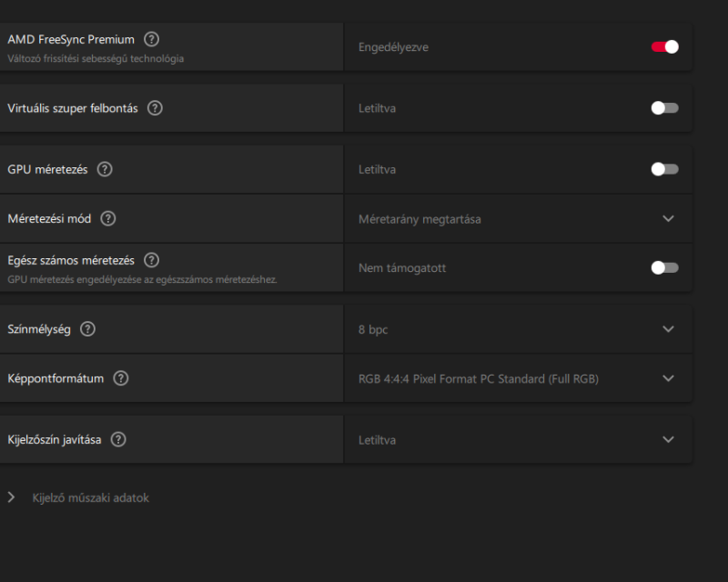Image resolution: width=728 pixels, height=582 pixels.
Task: Toggle the Egész számos méretezés switch
Action: (664, 267)
